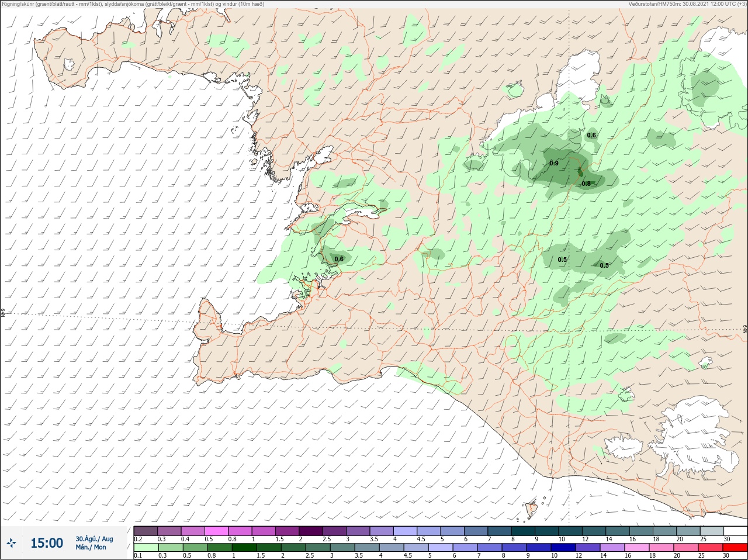This screenshot has height=560, width=748.
Task: Click the 'Mán./ Mon' weekday label
Action: click(91, 548)
